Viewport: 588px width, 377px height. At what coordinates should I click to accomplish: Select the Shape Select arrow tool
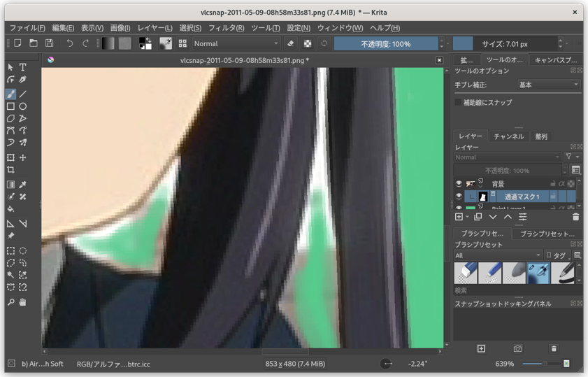[x=11, y=67]
